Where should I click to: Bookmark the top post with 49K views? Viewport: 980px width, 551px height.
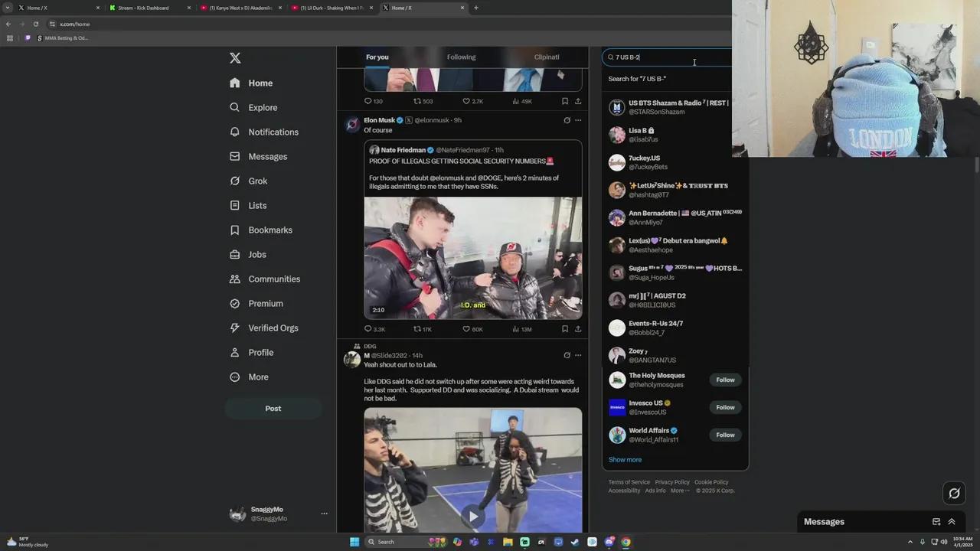coord(565,101)
